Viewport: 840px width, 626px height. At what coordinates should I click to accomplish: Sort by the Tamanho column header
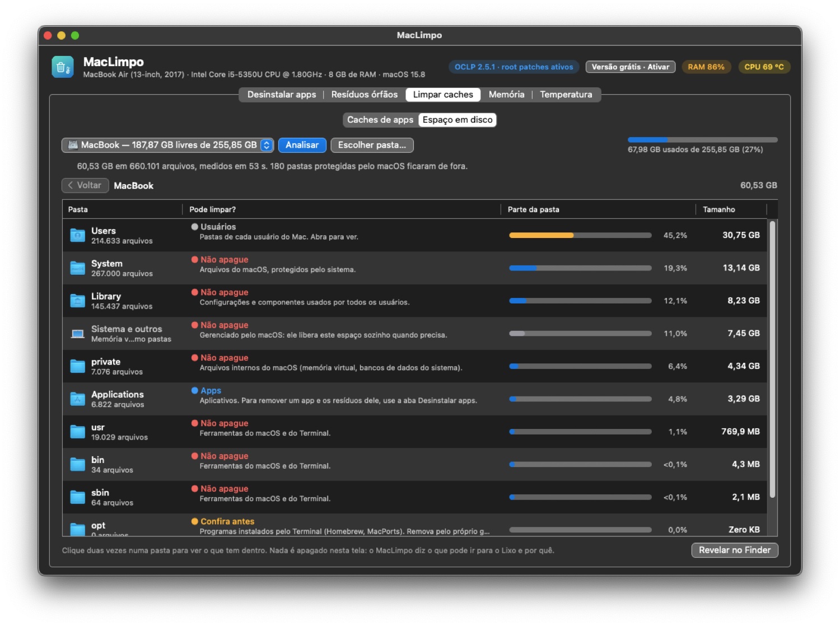[x=719, y=209]
